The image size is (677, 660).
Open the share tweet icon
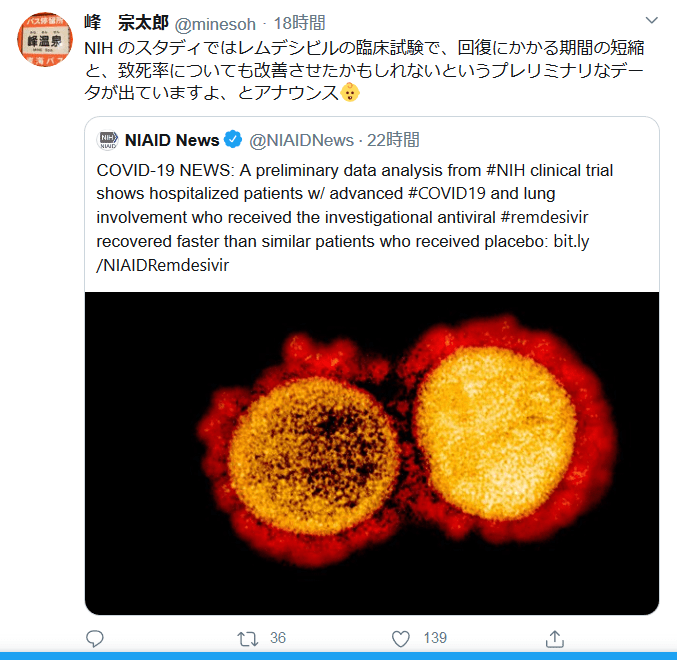[x=555, y=638]
